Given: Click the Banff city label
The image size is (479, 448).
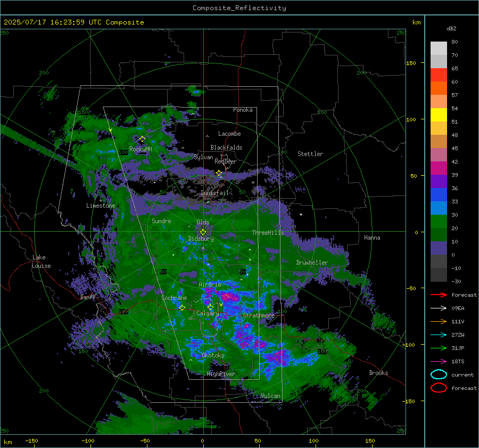Looking at the screenshot, I should (88, 297).
